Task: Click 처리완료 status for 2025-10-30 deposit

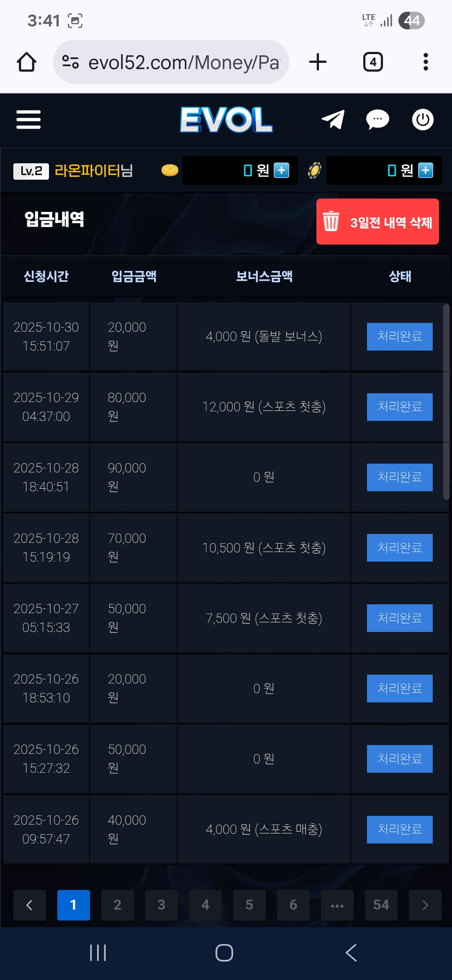Action: [400, 336]
